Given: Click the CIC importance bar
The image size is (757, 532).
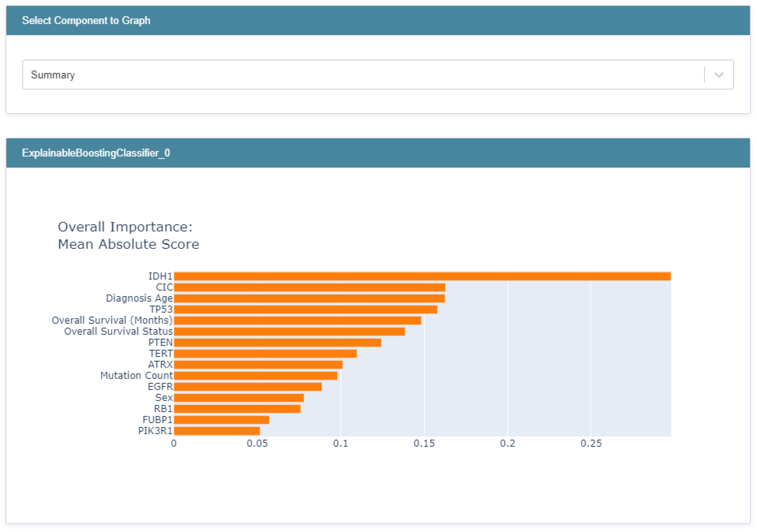Looking at the screenshot, I should (309, 288).
